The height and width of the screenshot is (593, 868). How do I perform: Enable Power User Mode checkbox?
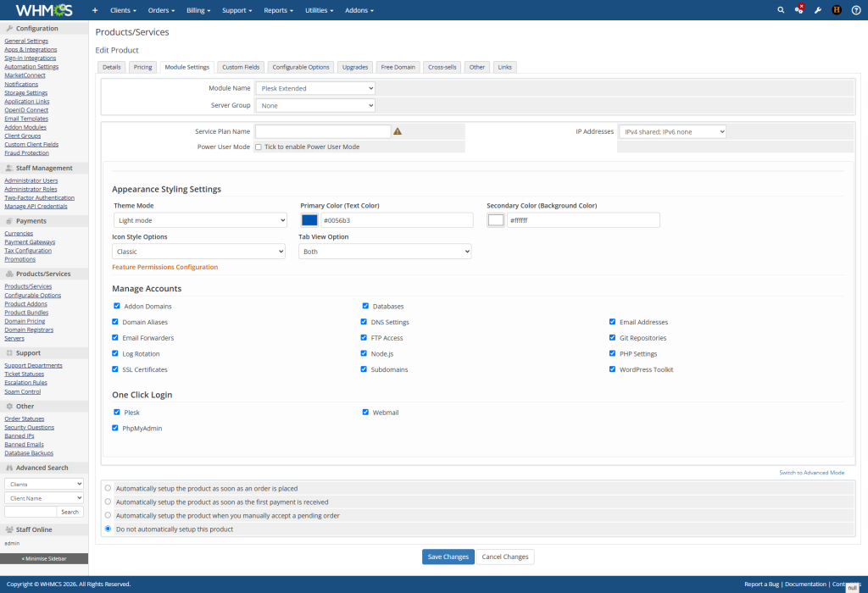pos(259,147)
